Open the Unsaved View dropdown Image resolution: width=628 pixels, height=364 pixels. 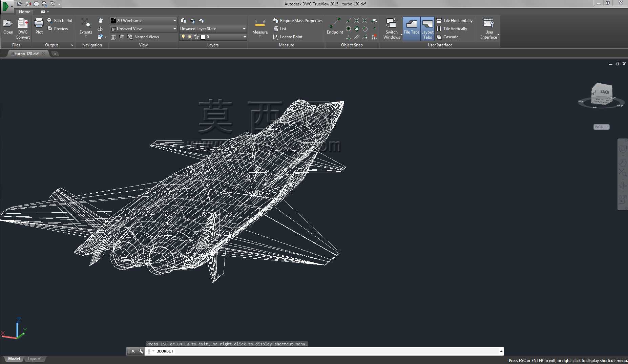[x=144, y=29]
